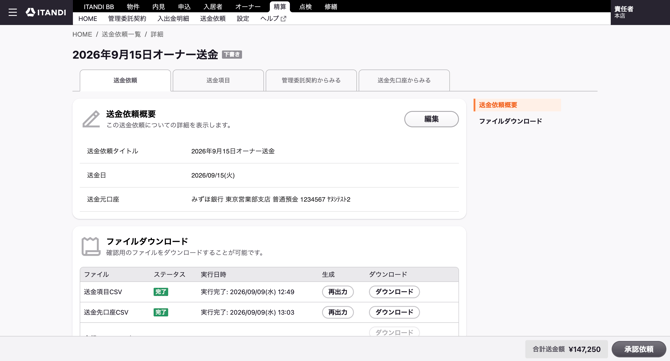The image size is (670, 361).
Task: Select the 精算 top tab
Action: click(280, 7)
